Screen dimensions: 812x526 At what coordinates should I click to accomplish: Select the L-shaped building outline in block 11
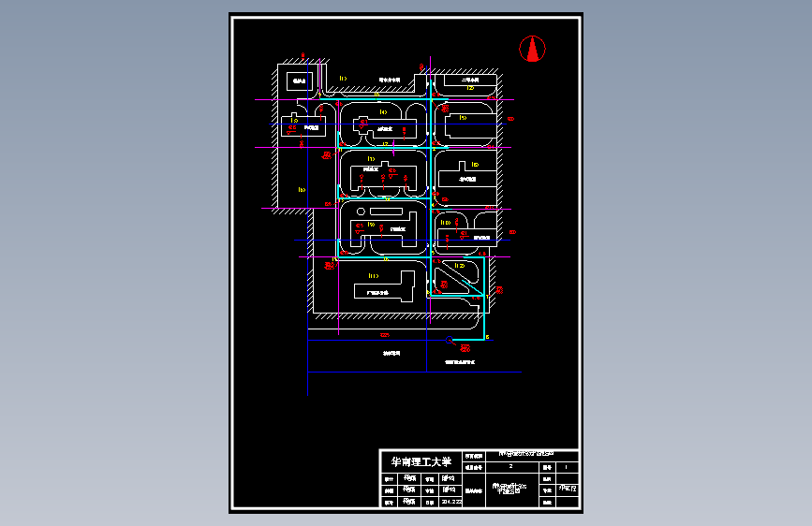click(x=385, y=286)
